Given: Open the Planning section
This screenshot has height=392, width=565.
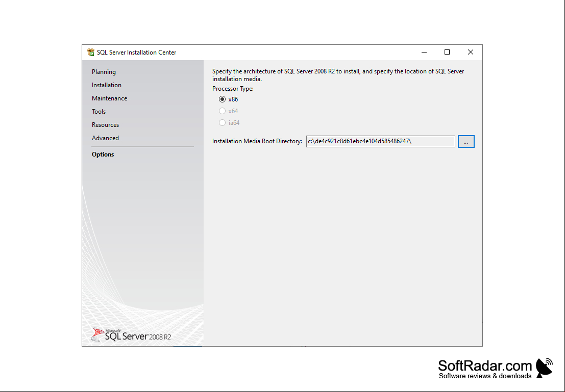Looking at the screenshot, I should point(104,72).
